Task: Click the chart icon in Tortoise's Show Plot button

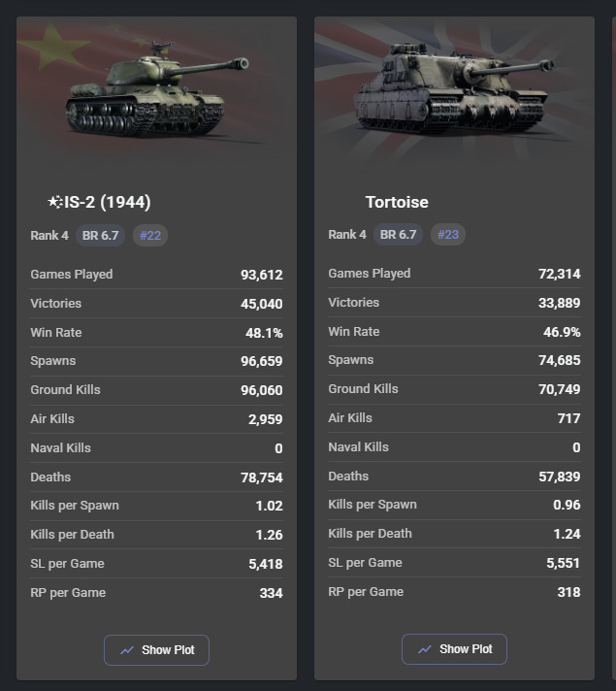Action: [425, 649]
